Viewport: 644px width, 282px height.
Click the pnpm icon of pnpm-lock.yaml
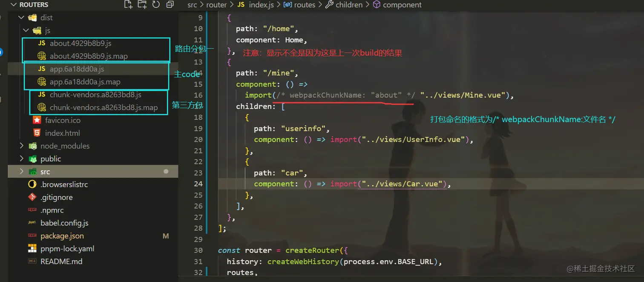click(x=32, y=248)
